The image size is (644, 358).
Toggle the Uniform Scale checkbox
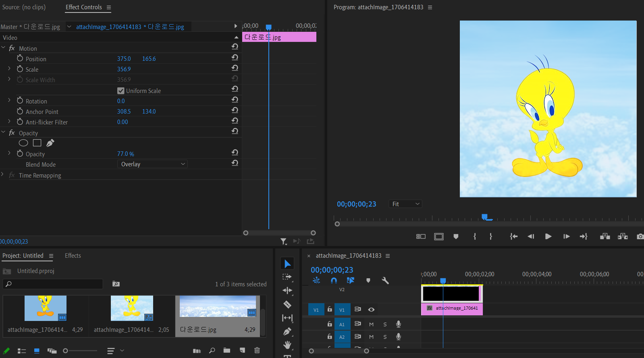pyautogui.click(x=121, y=91)
